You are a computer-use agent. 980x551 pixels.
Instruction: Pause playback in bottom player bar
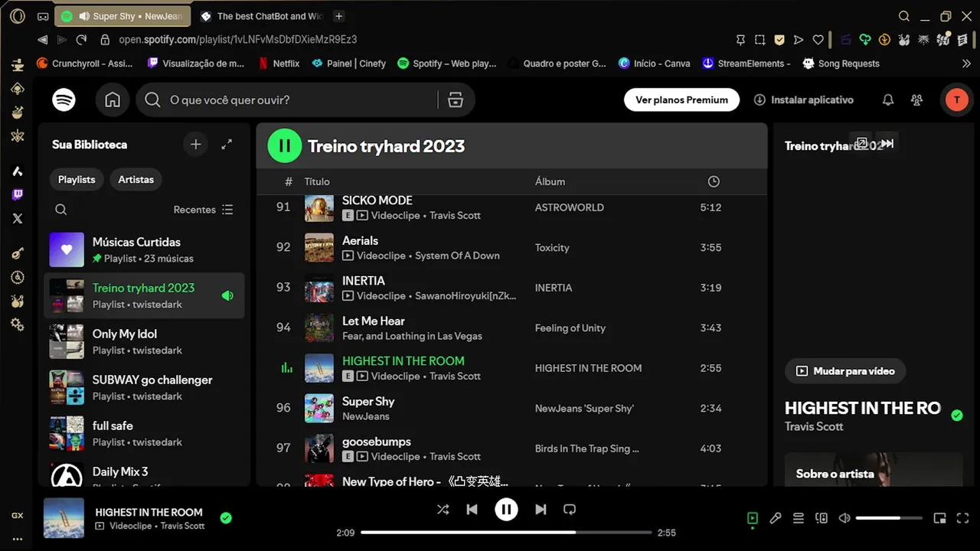[506, 509]
